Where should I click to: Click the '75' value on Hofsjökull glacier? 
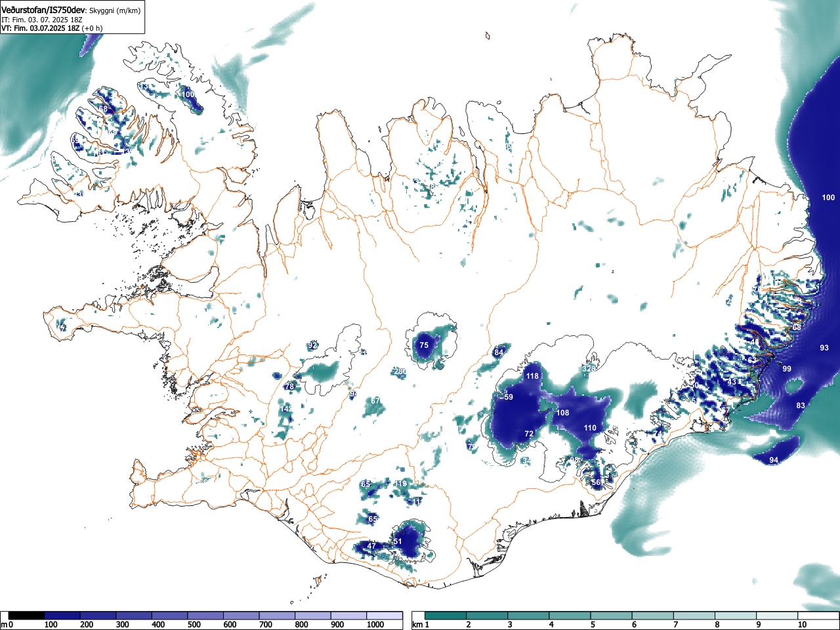[x=424, y=345]
